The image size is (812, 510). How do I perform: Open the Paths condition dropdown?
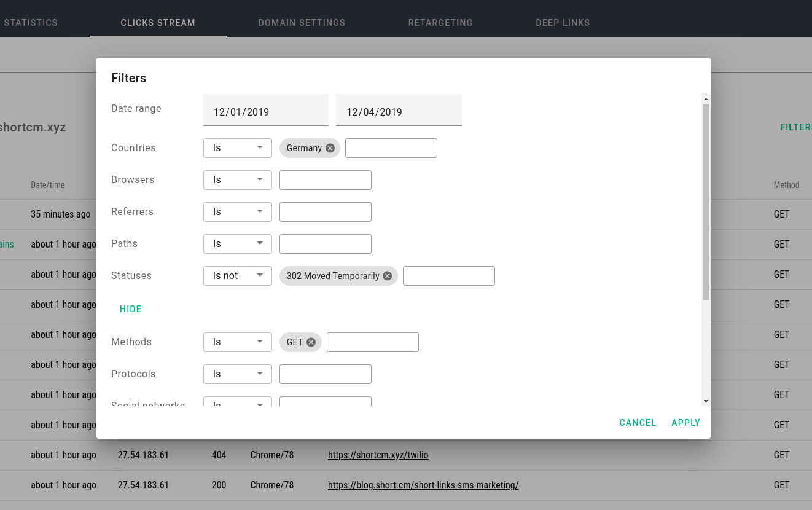(x=237, y=243)
